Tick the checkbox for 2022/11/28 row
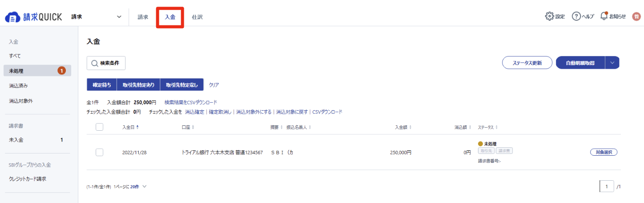Image resolution: width=644 pixels, height=203 pixels. 100,152
